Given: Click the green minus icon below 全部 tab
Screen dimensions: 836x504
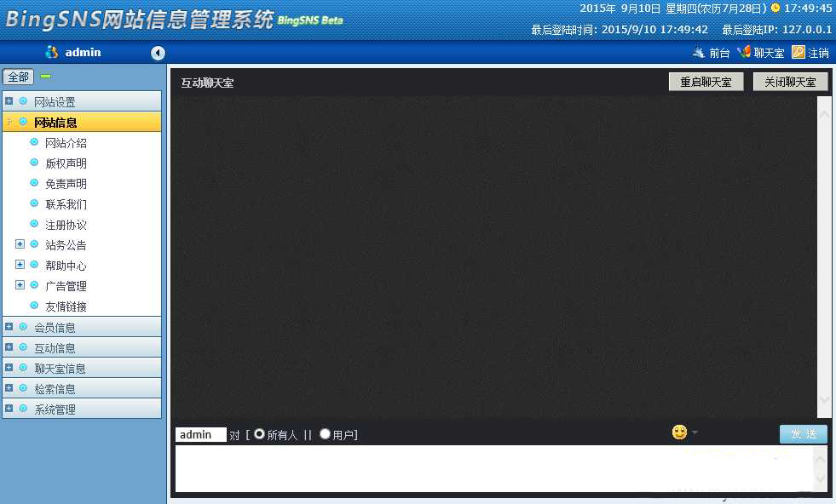Looking at the screenshot, I should point(45,76).
